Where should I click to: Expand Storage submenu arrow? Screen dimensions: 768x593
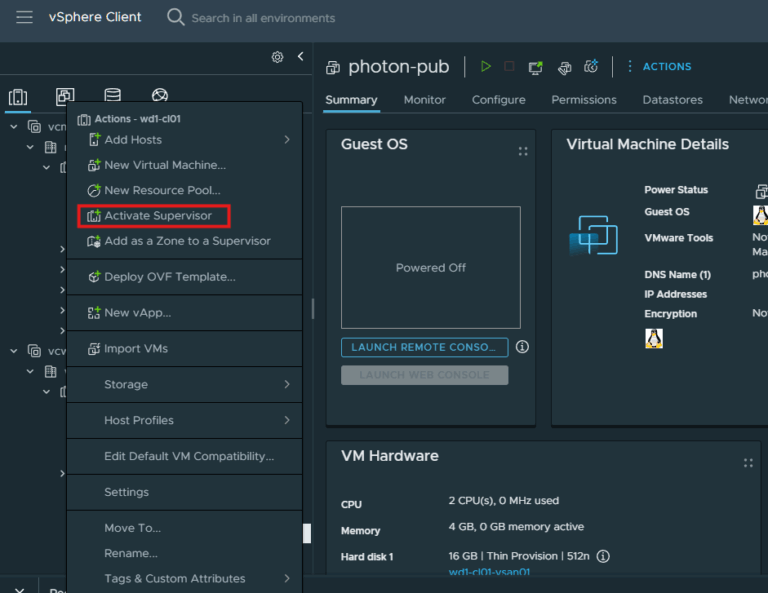pyautogui.click(x=287, y=384)
